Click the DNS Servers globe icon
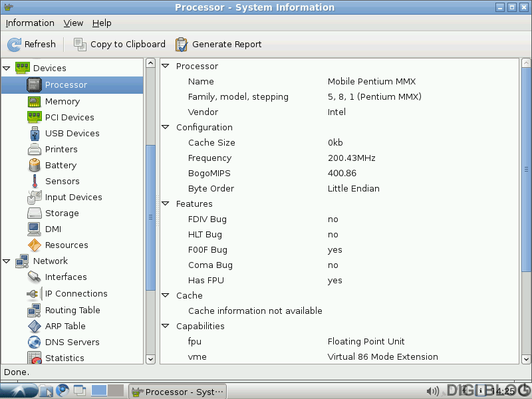The height and width of the screenshot is (399, 532). [35, 342]
